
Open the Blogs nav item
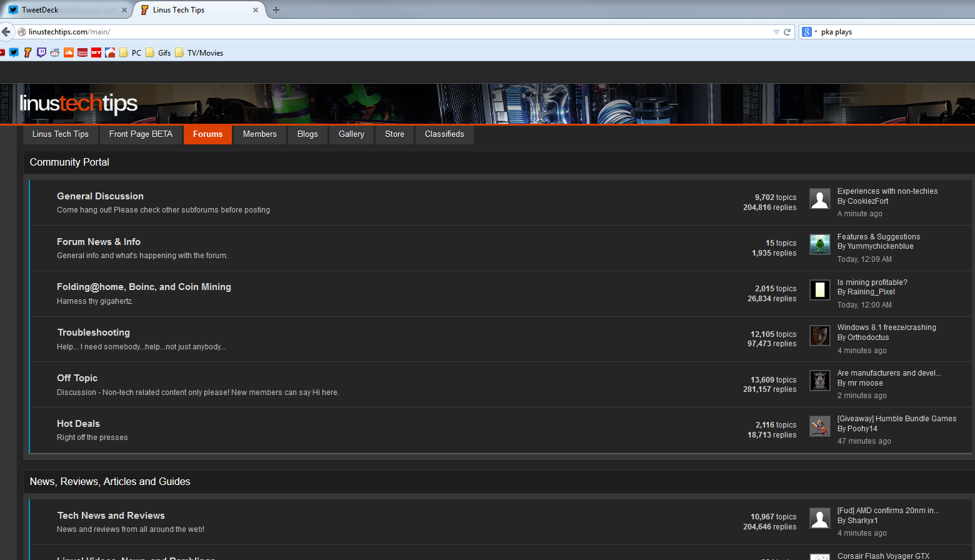coord(307,134)
